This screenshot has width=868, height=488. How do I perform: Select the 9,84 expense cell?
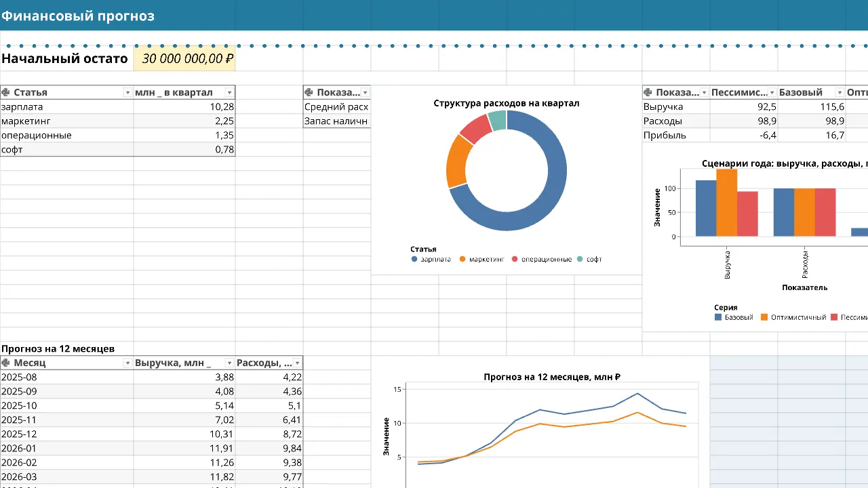tap(269, 449)
